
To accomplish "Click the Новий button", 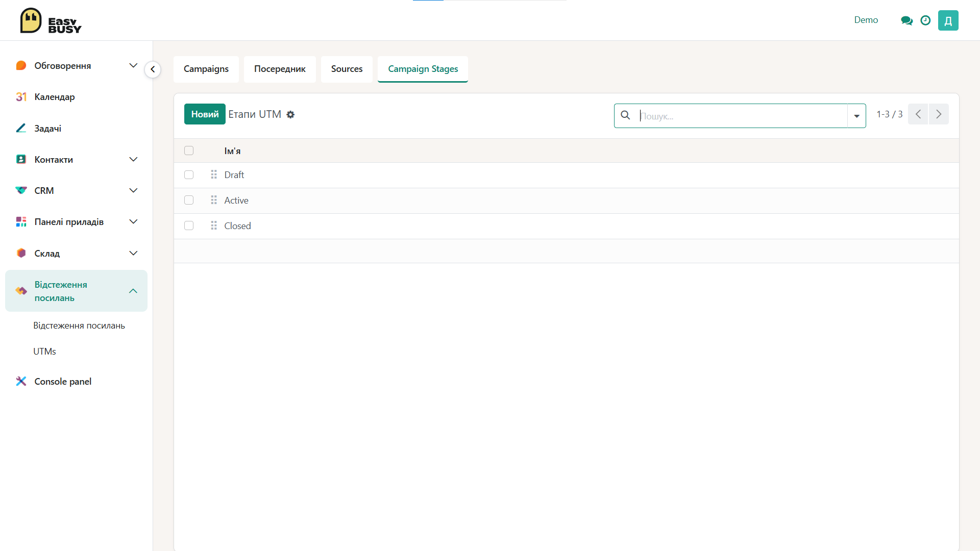I will pos(205,114).
